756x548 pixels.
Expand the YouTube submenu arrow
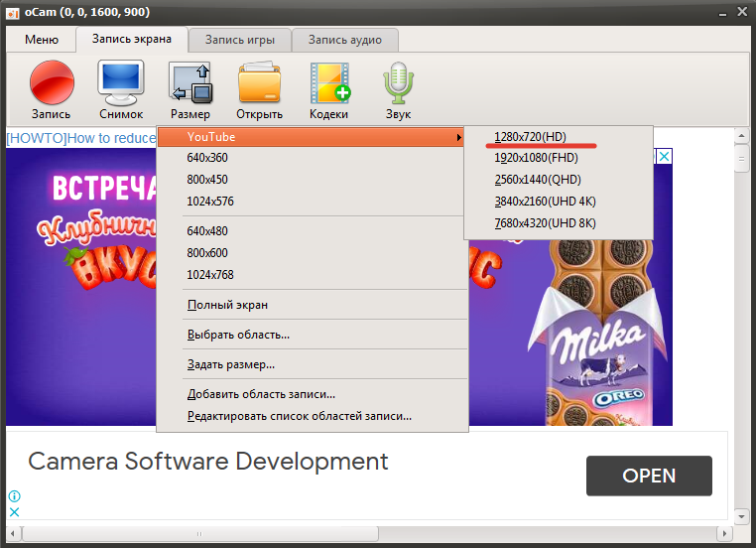coord(459,137)
